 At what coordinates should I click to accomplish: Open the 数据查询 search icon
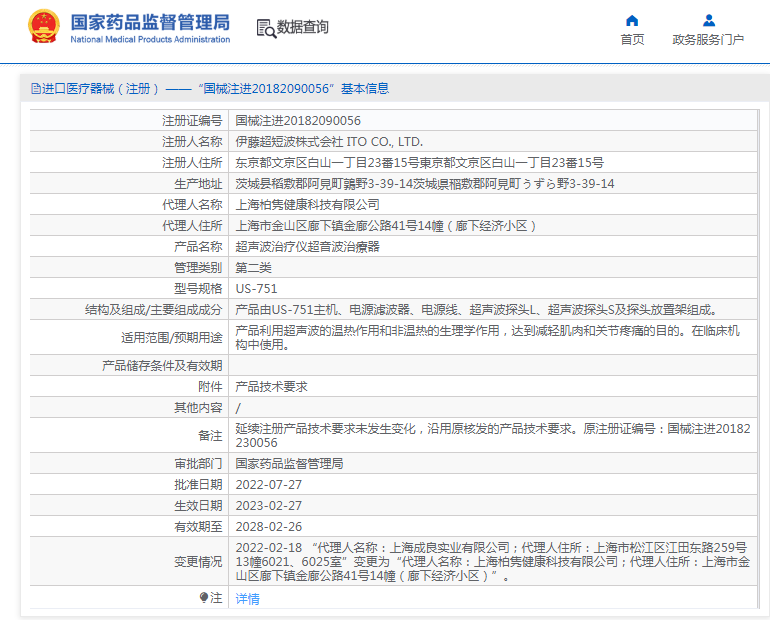pyautogui.click(x=266, y=28)
